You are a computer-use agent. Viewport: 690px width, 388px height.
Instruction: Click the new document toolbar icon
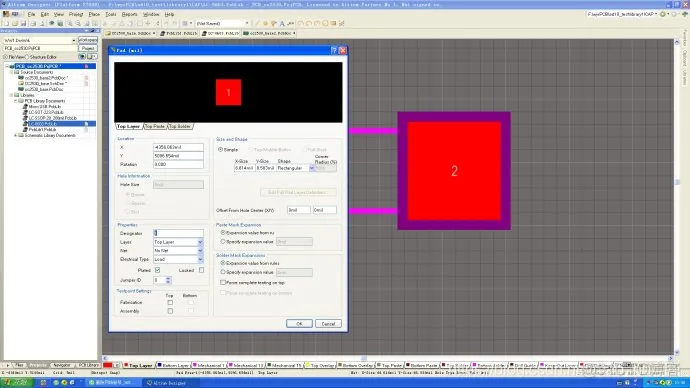point(6,23)
